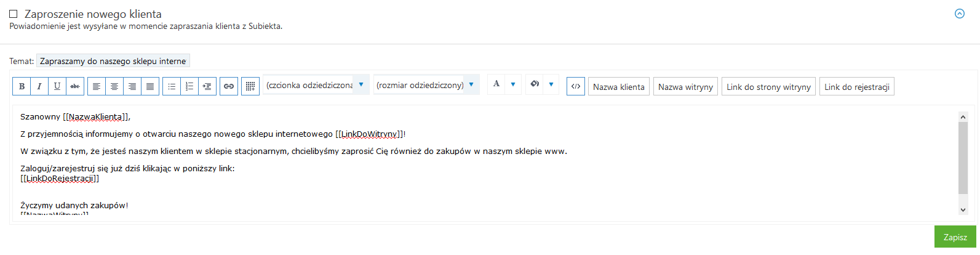This screenshot has height=255, width=980.
Task: Switch to HTML source view
Action: (576, 86)
